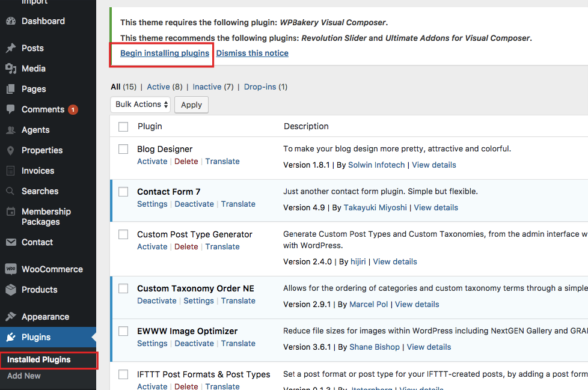The width and height of the screenshot is (588, 390).
Task: Deactivate Contact Form 7
Action: click(194, 204)
